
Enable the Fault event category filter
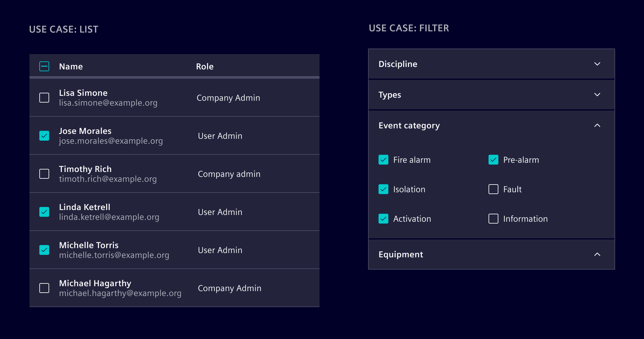pos(493,189)
